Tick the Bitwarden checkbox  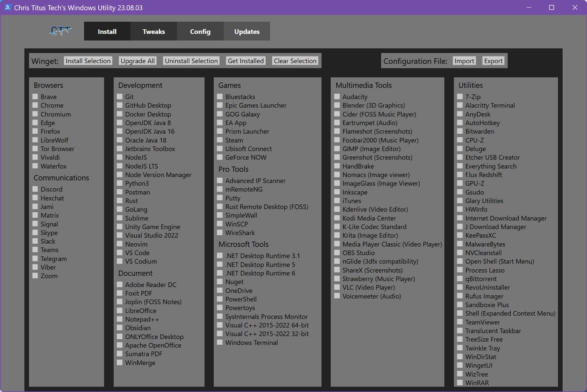click(460, 131)
